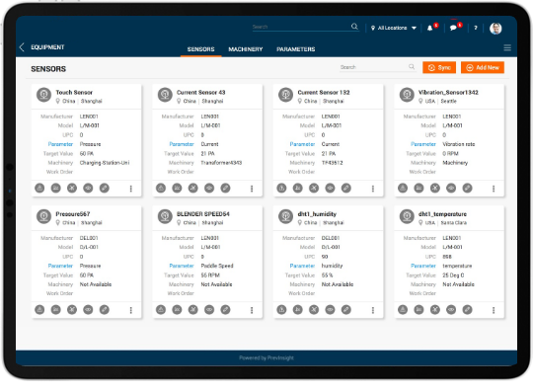Open the notifications bell icon

429,29
